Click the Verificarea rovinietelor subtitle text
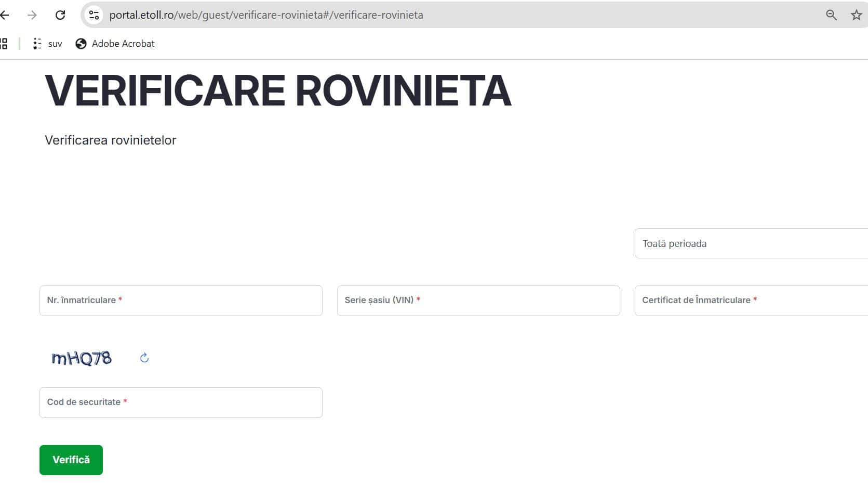868x485 pixels. (x=111, y=140)
